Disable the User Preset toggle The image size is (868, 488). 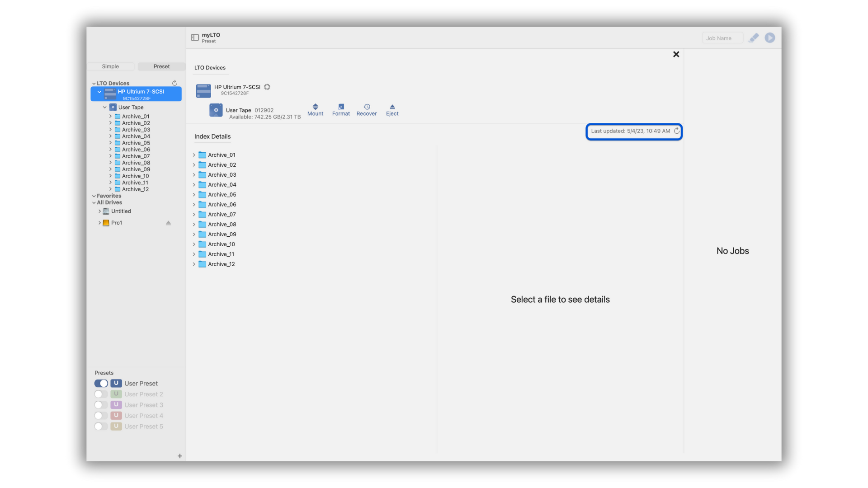coord(101,383)
